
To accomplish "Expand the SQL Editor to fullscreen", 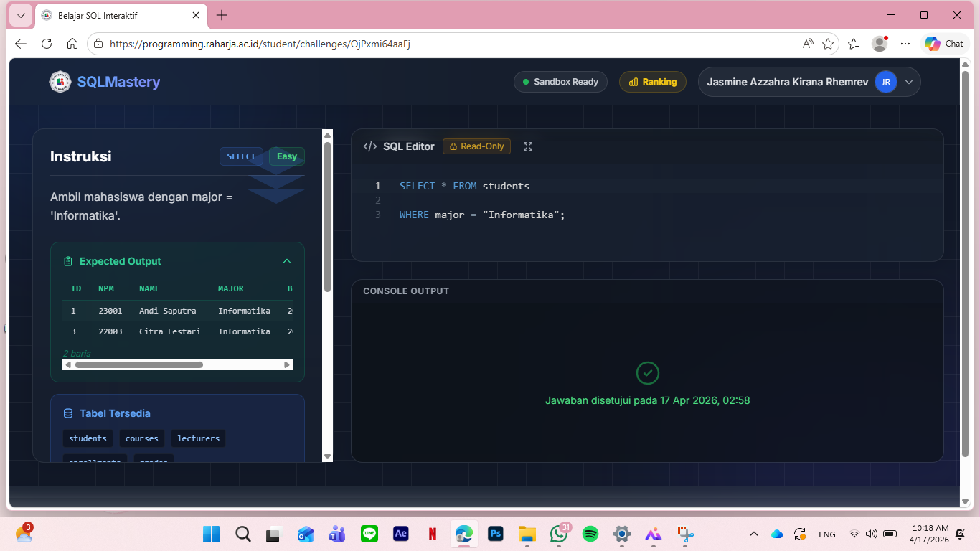I will [528, 146].
